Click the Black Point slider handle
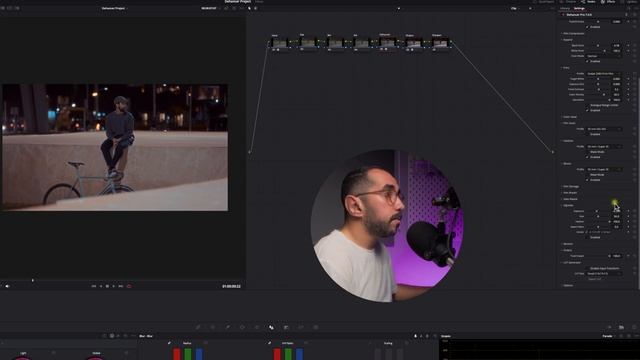 coord(598,46)
